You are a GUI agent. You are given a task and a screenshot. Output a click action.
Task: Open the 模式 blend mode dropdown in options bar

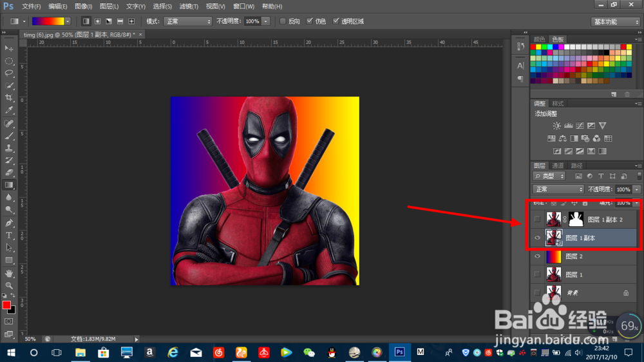pyautogui.click(x=187, y=21)
